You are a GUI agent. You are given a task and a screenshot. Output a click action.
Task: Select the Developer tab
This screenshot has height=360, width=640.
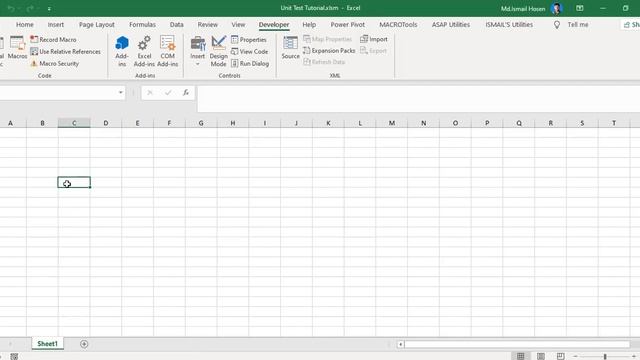274,24
